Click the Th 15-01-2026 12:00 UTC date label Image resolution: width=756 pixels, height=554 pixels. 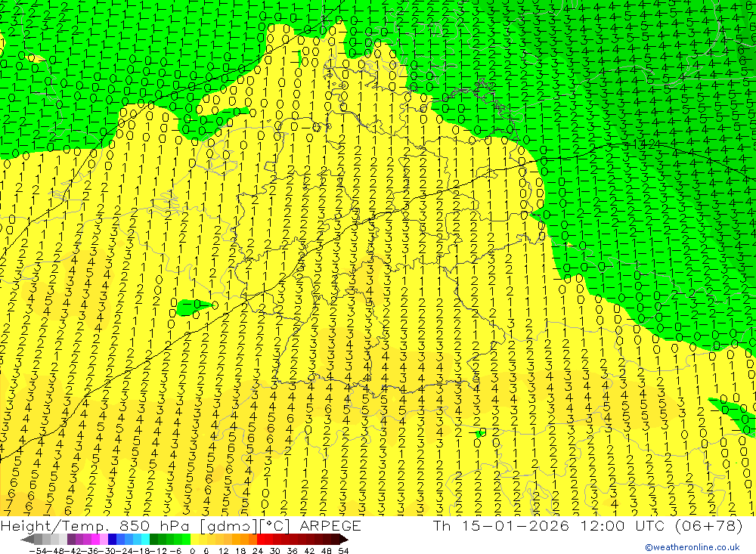click(587, 525)
